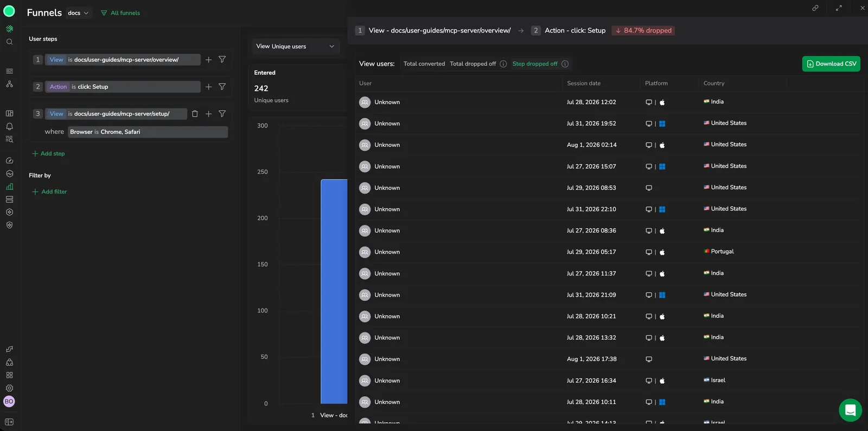Click the Platform column header
Viewport: 868px width, 431px height.
click(656, 83)
